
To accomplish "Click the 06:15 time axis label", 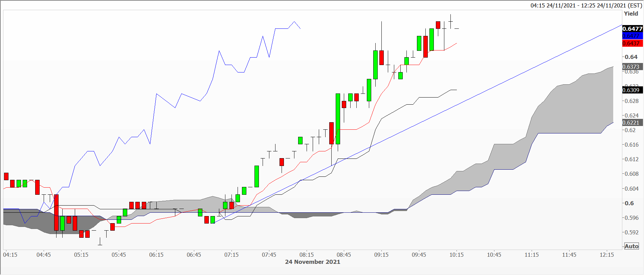I will tap(156, 255).
